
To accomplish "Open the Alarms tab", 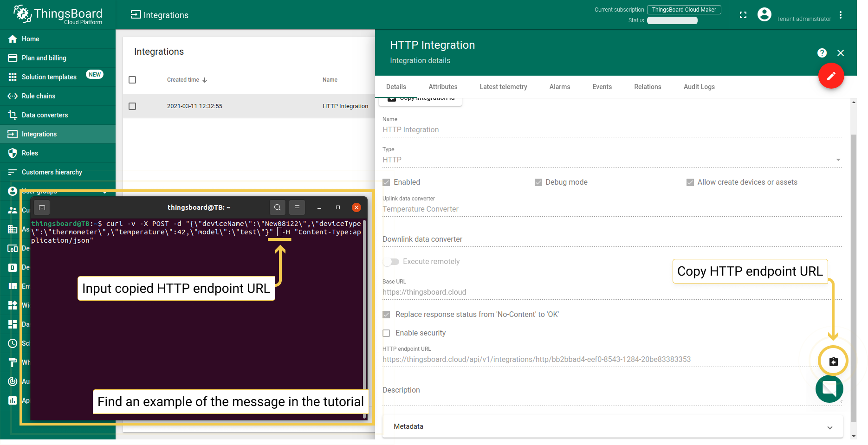I will tap(560, 87).
